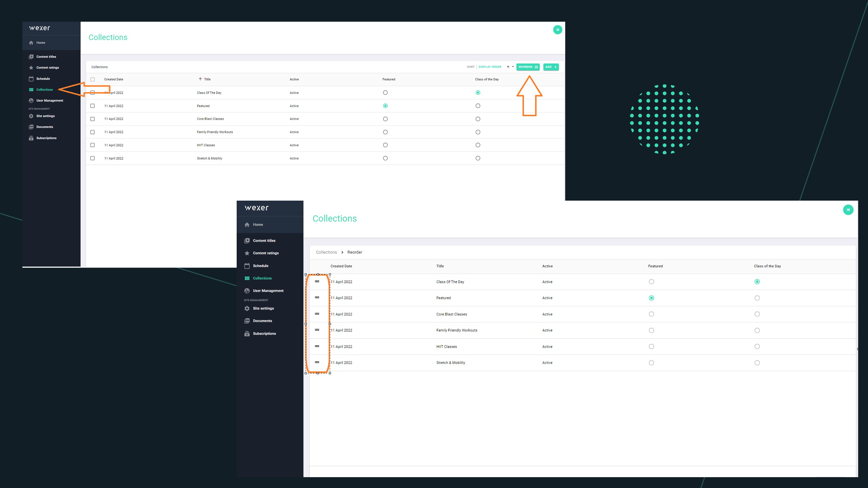Open Site settings via the gear icon, lower sidebar
This screenshot has width=868, height=488.
click(x=247, y=308)
